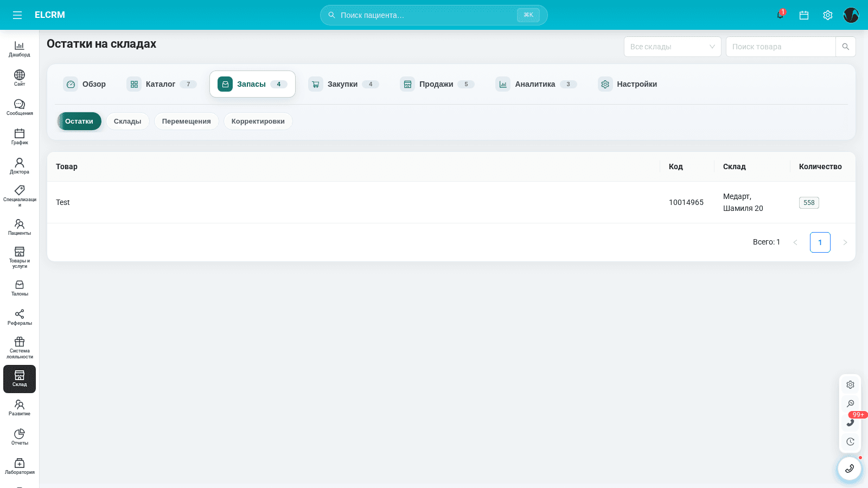868x488 pixels.
Task: Click the floating panel search icon
Action: tap(850, 404)
